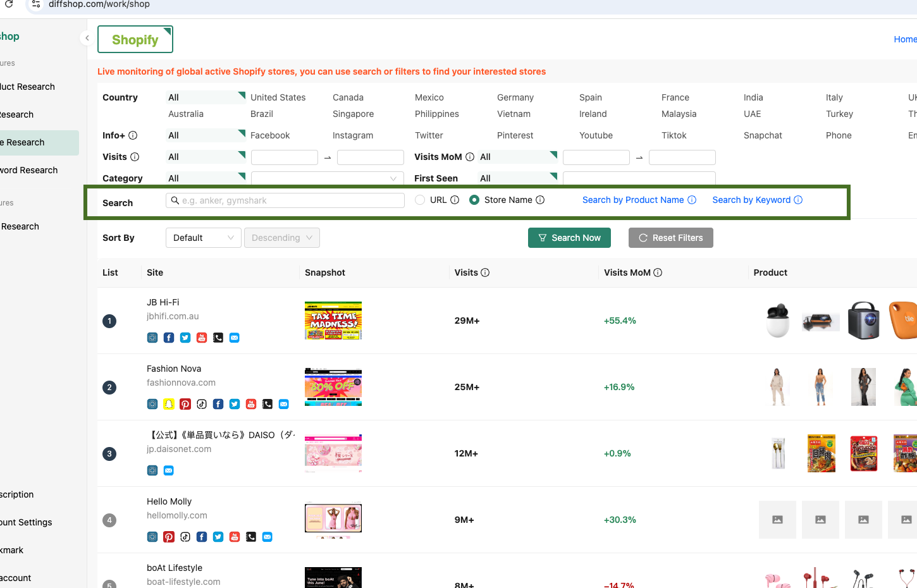Open the Sort By dropdown showing Default
Screen dimensions: 917x588
tap(203, 238)
